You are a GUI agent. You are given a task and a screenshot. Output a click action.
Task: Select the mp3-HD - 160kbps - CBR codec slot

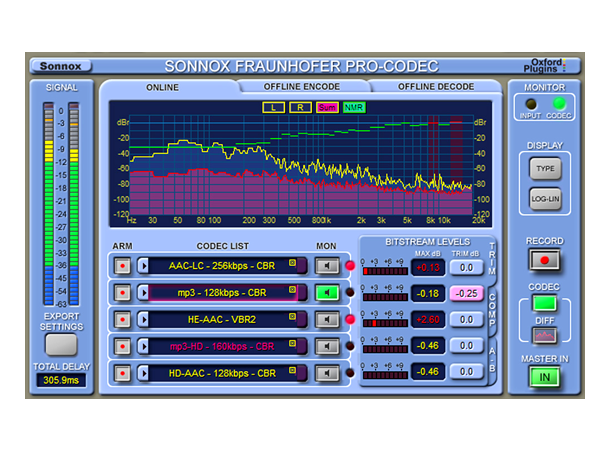[222, 346]
